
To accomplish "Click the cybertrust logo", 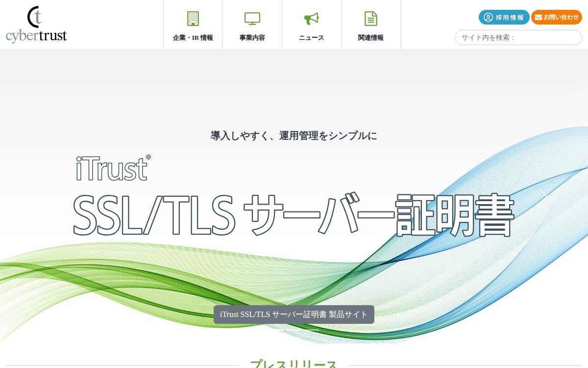I will tap(36, 25).
